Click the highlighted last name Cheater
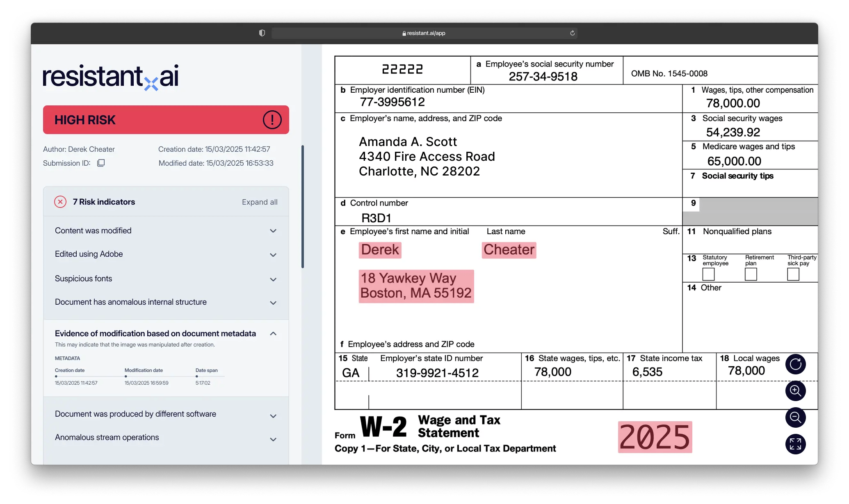 point(509,250)
